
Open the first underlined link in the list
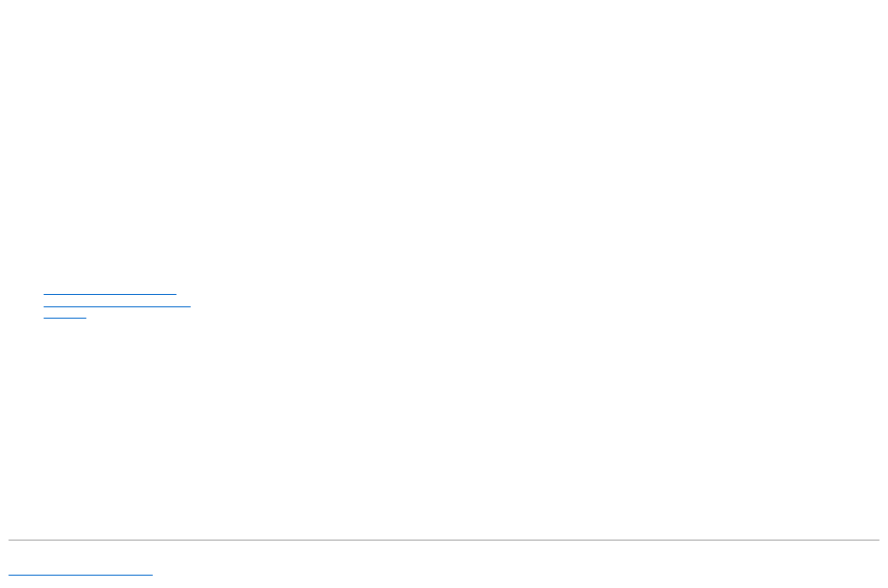110,290
